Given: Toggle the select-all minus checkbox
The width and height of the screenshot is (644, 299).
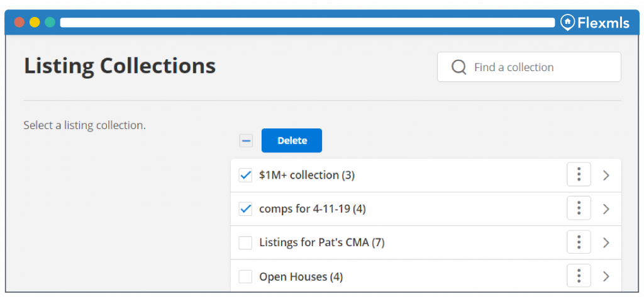Looking at the screenshot, I should (x=246, y=140).
